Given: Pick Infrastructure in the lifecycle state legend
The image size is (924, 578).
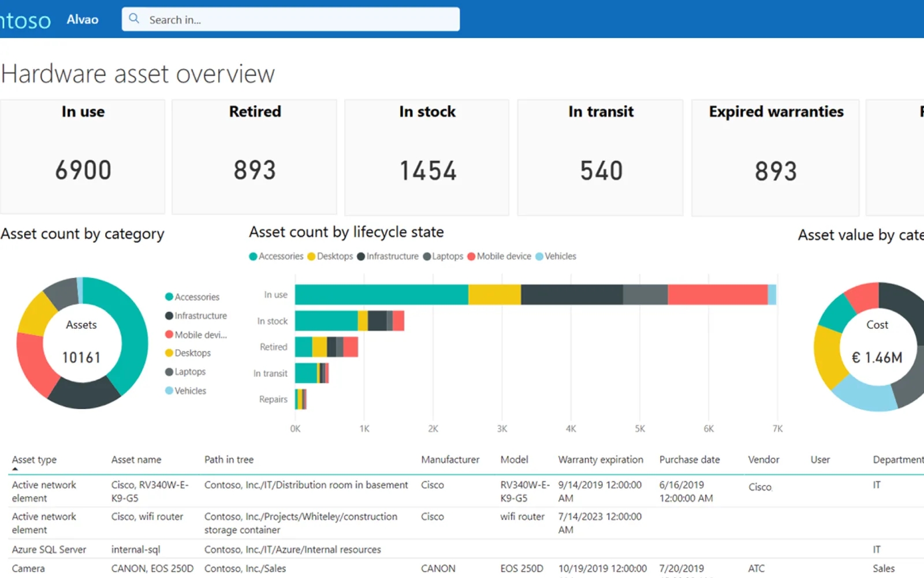Looking at the screenshot, I should [388, 256].
